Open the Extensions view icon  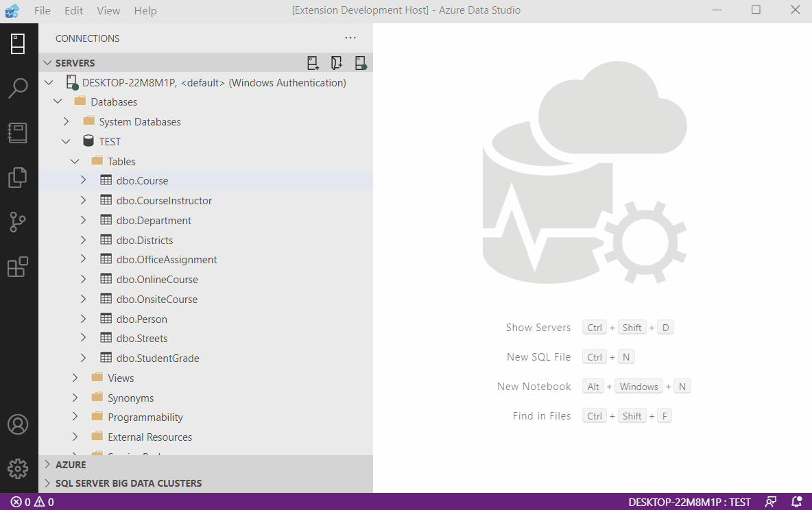tap(18, 267)
